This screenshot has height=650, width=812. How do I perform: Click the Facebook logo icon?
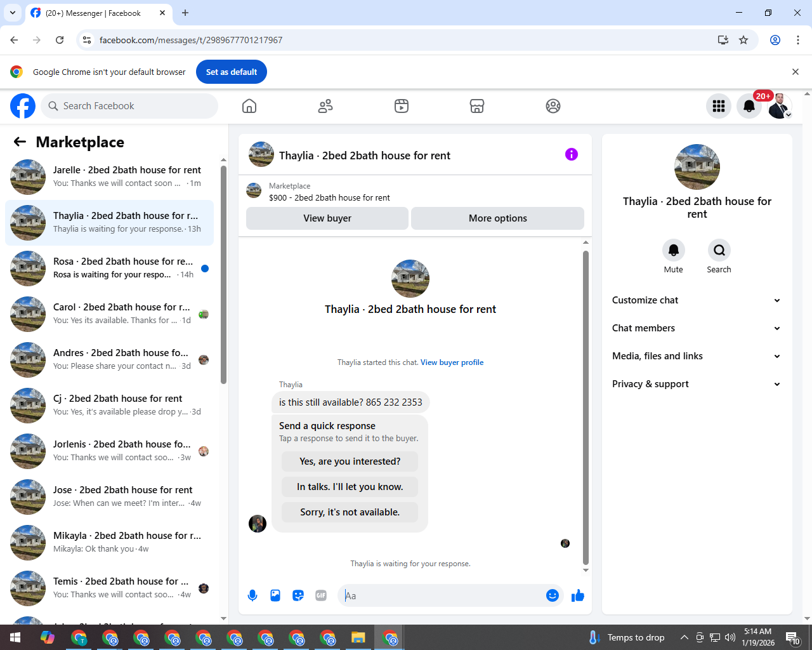click(23, 106)
